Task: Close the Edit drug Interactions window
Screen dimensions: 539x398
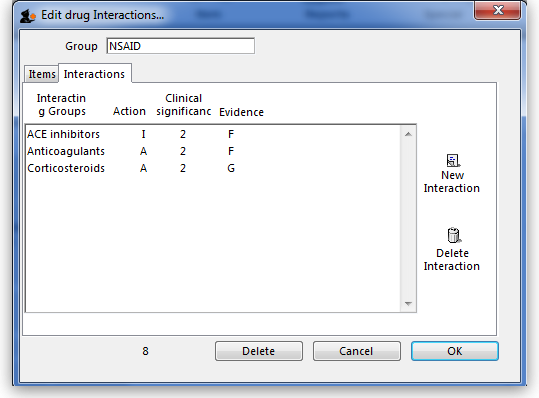Action: click(x=497, y=11)
